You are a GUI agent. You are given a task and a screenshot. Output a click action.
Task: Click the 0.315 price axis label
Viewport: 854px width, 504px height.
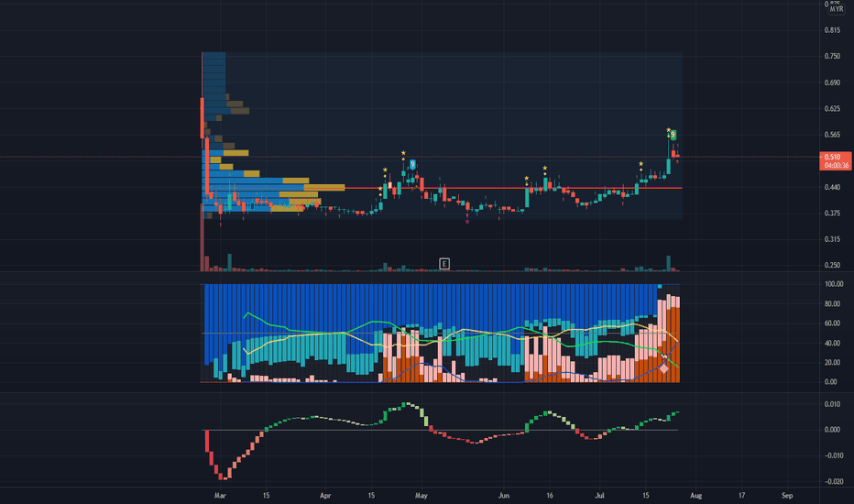click(832, 240)
